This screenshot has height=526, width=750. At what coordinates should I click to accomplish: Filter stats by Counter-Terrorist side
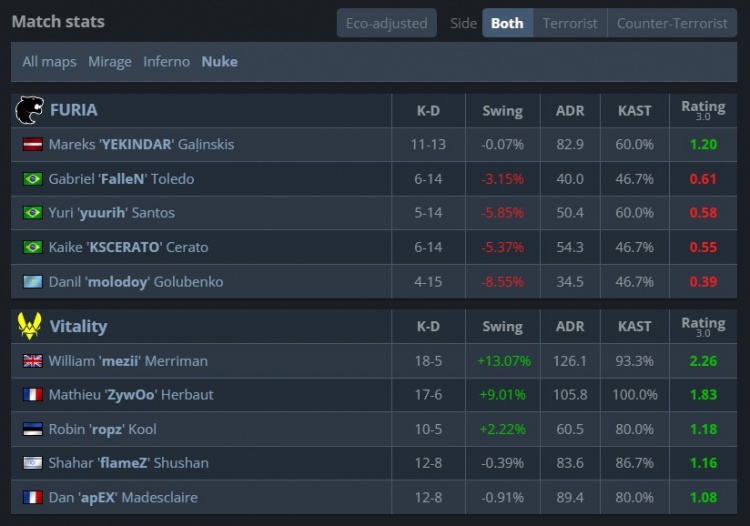click(672, 23)
